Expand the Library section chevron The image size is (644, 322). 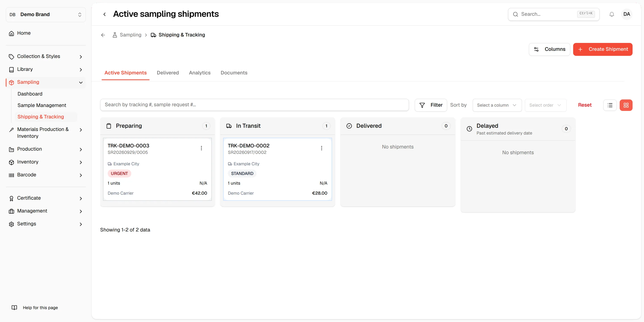click(x=81, y=70)
